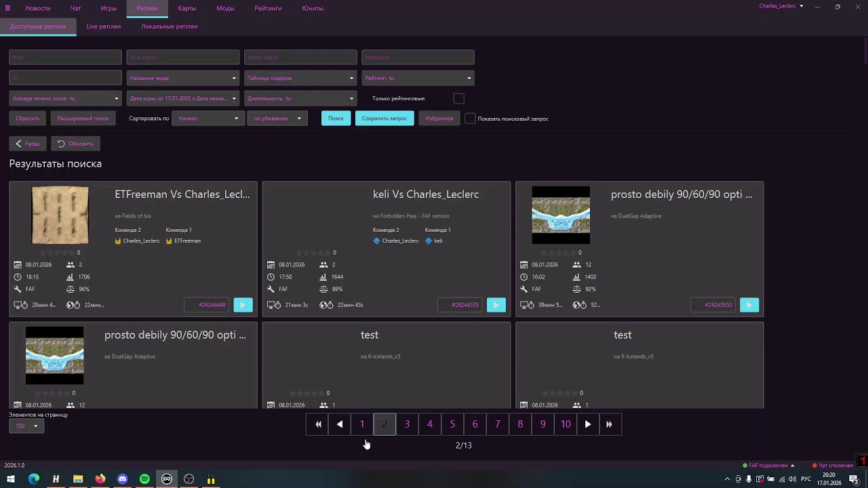Image resolution: width=868 pixels, height=488 pixels.
Task: Go to results page 3
Action: (408, 424)
